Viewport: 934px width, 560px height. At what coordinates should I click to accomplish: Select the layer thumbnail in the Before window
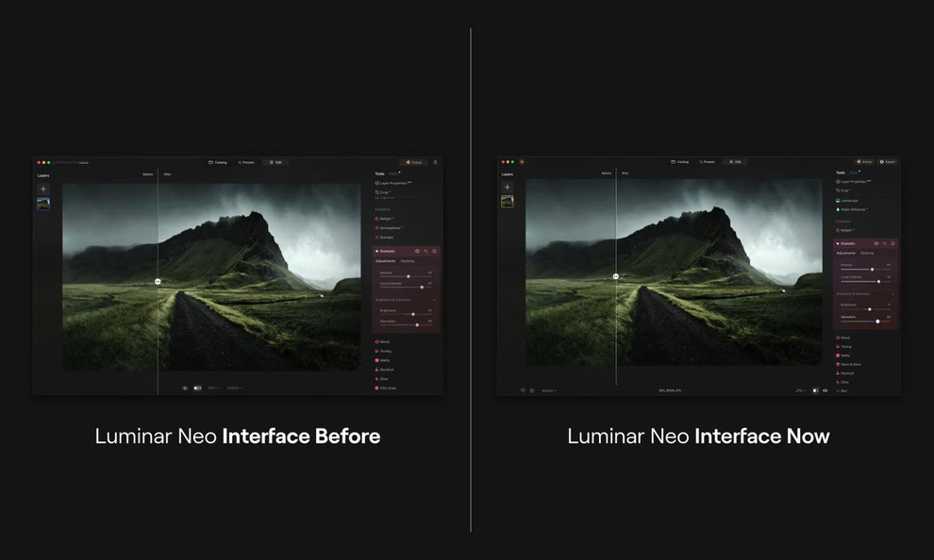click(x=43, y=204)
